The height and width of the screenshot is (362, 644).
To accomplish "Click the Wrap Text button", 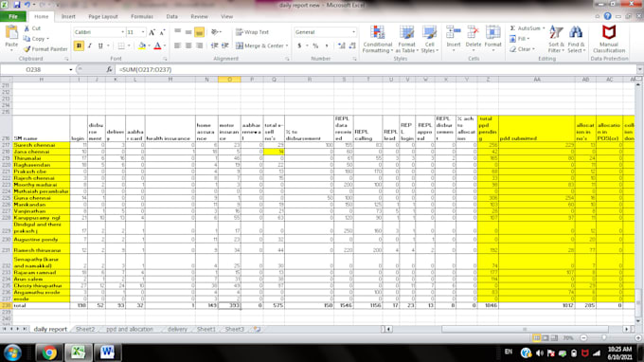I will [x=252, y=32].
